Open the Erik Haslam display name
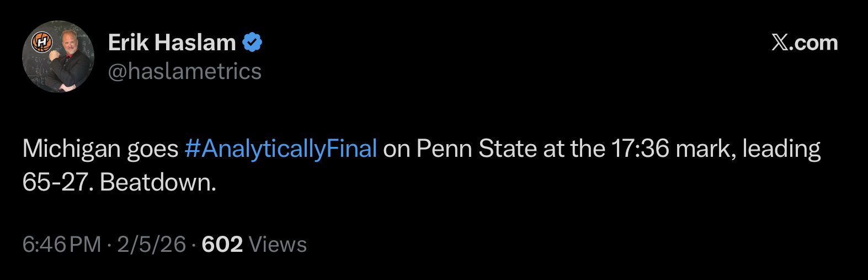 (x=172, y=43)
